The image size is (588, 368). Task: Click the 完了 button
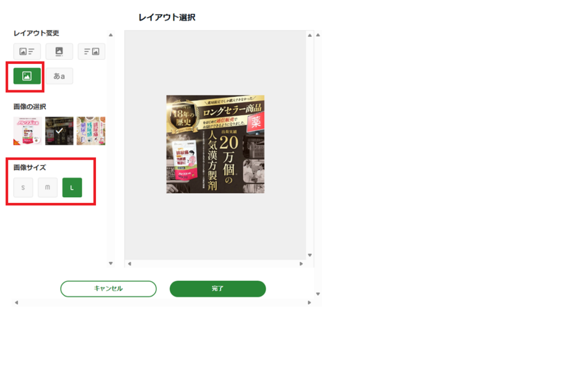coord(218,289)
